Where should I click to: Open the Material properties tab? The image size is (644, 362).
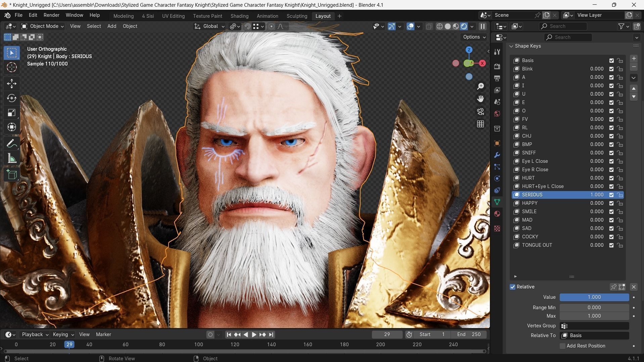coord(497,214)
